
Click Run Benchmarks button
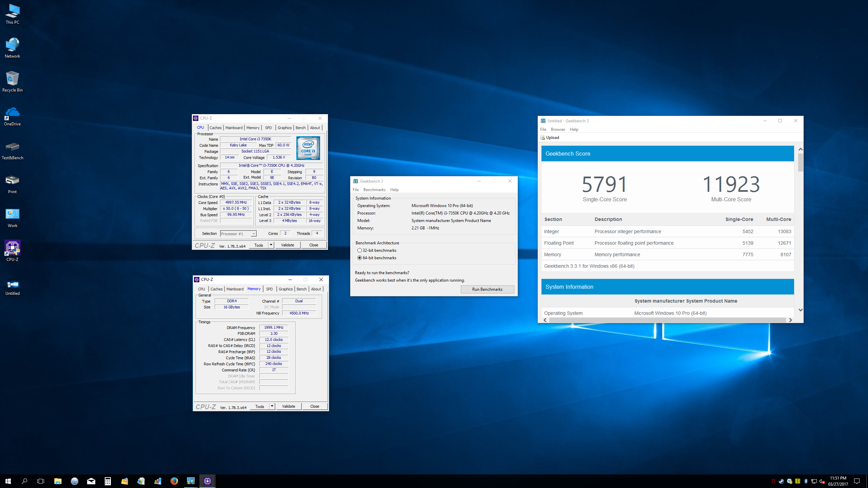(x=487, y=289)
